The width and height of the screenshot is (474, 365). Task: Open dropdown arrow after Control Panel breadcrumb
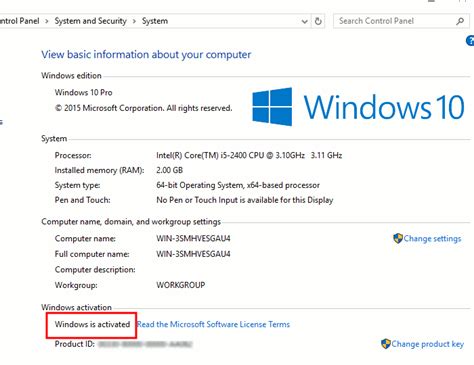pyautogui.click(x=47, y=21)
